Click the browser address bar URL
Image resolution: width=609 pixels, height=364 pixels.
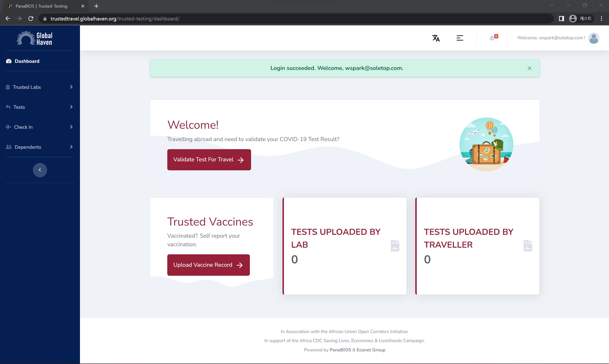tap(115, 19)
